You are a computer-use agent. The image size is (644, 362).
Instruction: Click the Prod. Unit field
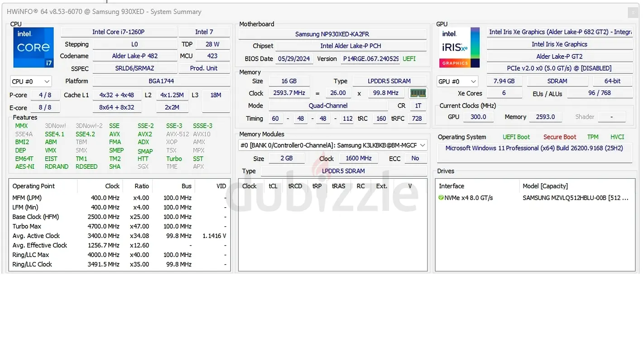coord(204,68)
